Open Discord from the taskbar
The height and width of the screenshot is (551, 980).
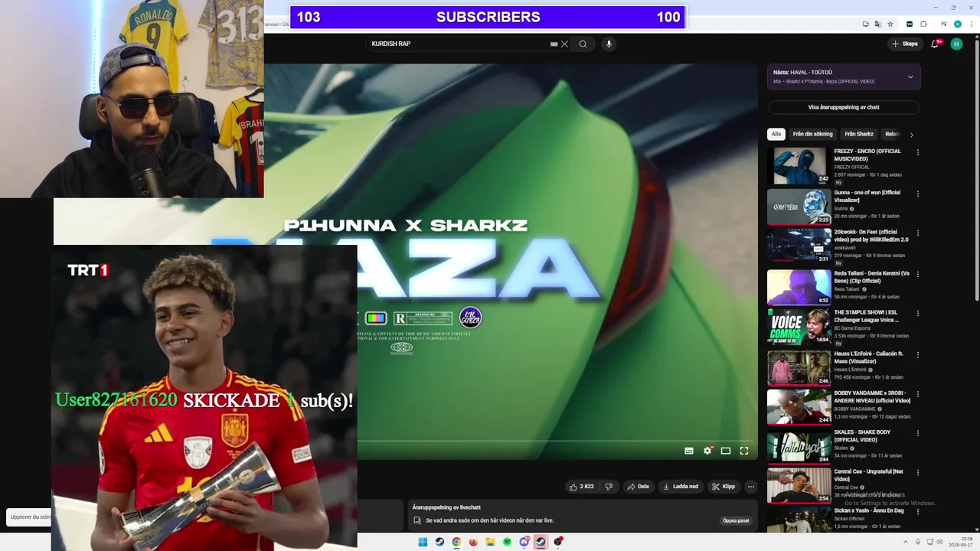pyautogui.click(x=524, y=542)
